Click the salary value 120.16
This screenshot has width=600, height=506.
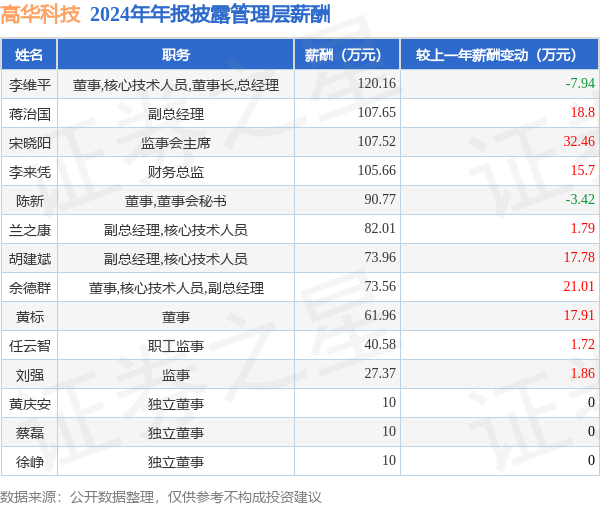(377, 83)
